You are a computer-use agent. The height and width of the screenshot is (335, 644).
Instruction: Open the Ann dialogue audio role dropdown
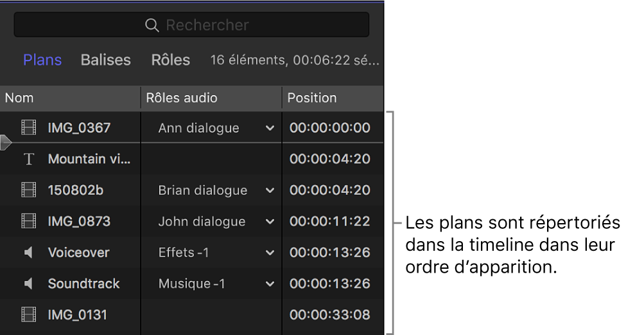click(270, 129)
